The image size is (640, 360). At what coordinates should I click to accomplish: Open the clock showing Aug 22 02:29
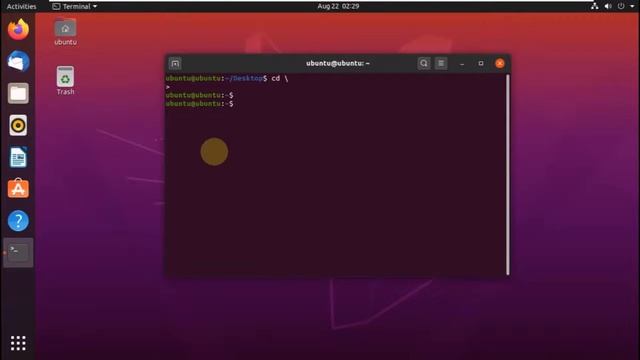[338, 6]
